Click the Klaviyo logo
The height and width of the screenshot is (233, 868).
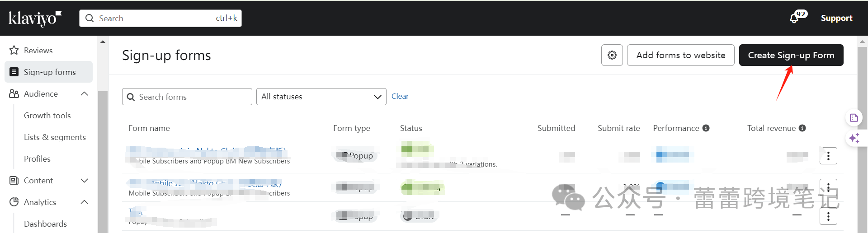click(x=35, y=18)
